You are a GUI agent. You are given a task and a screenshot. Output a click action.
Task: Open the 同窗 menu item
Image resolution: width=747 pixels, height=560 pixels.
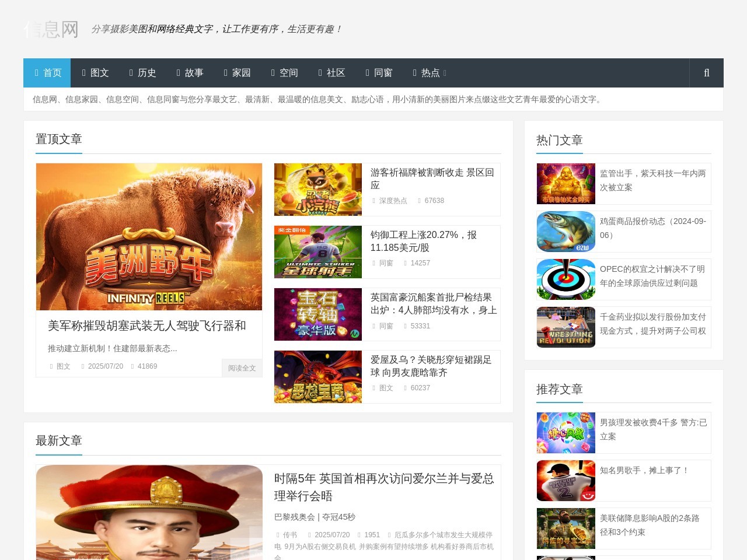(x=378, y=73)
